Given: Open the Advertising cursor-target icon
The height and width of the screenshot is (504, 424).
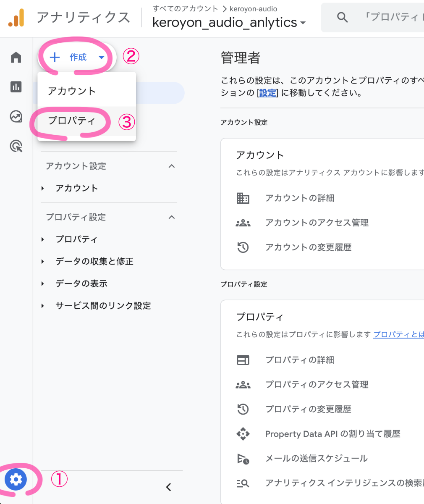Looking at the screenshot, I should (16, 146).
